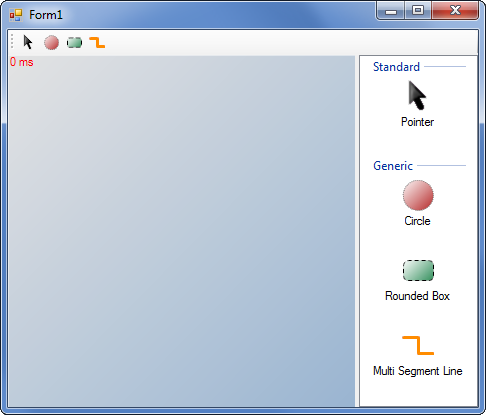Click the Rounded Box text label

417,296
